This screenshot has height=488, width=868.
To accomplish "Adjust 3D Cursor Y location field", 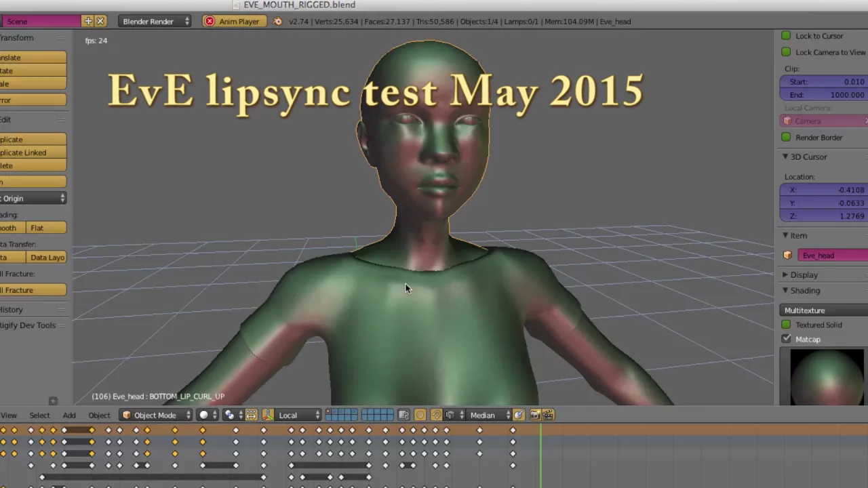I will point(824,203).
